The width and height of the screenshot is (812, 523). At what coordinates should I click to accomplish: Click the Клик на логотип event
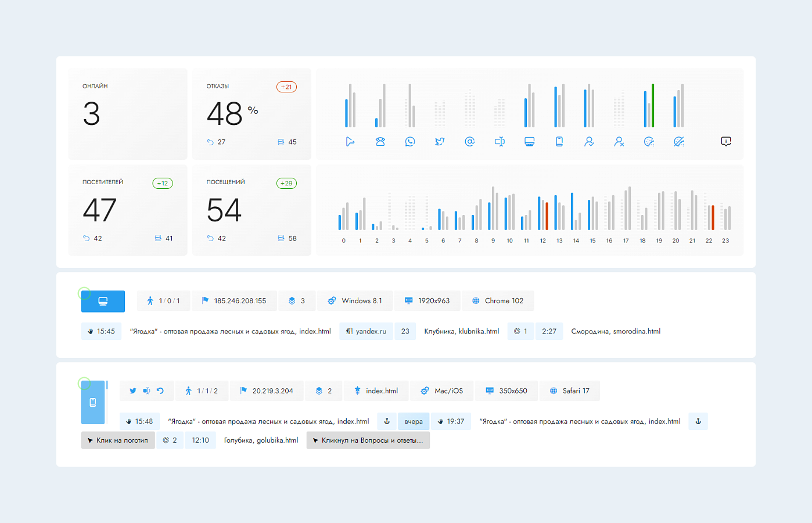click(x=118, y=440)
